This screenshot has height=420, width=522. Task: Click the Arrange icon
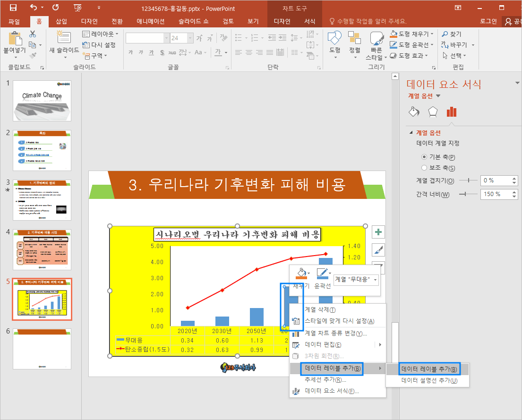pyautogui.click(x=355, y=38)
